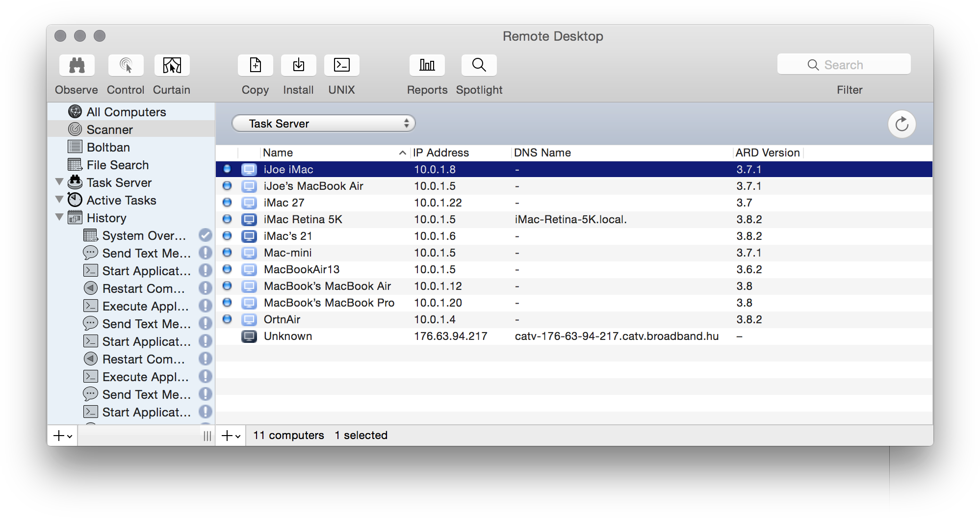Select the Boltban computer list
This screenshot has height=518, width=980.
131,147
